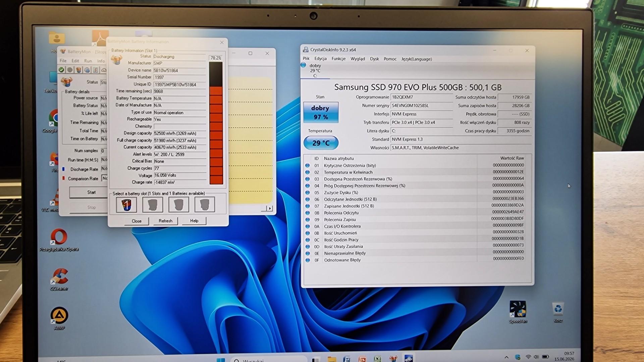Click the Windows Start button on taskbar
644x362 pixels.
coord(221,360)
